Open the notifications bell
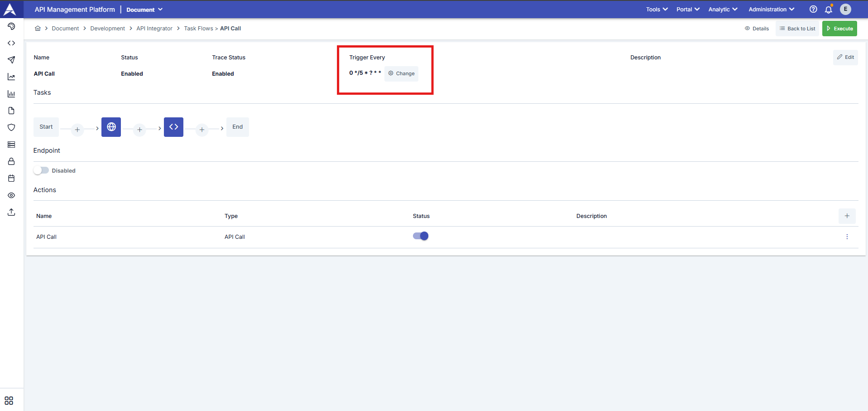Viewport: 868px width, 411px height. [x=828, y=10]
